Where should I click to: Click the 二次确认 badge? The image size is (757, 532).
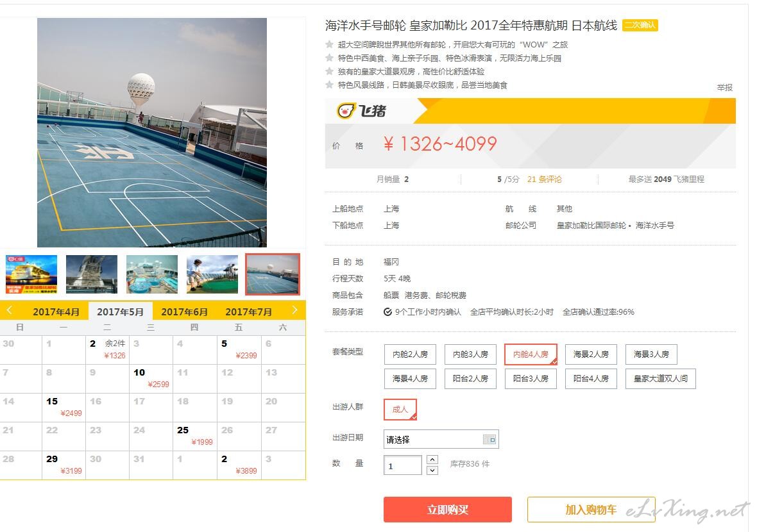point(640,25)
